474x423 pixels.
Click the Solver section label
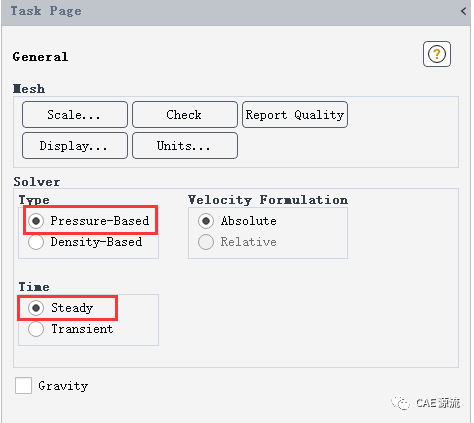pos(37,182)
